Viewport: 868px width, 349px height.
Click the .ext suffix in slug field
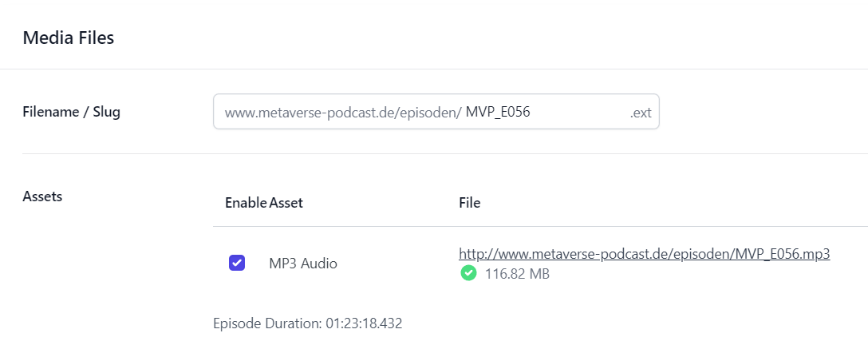tap(641, 113)
